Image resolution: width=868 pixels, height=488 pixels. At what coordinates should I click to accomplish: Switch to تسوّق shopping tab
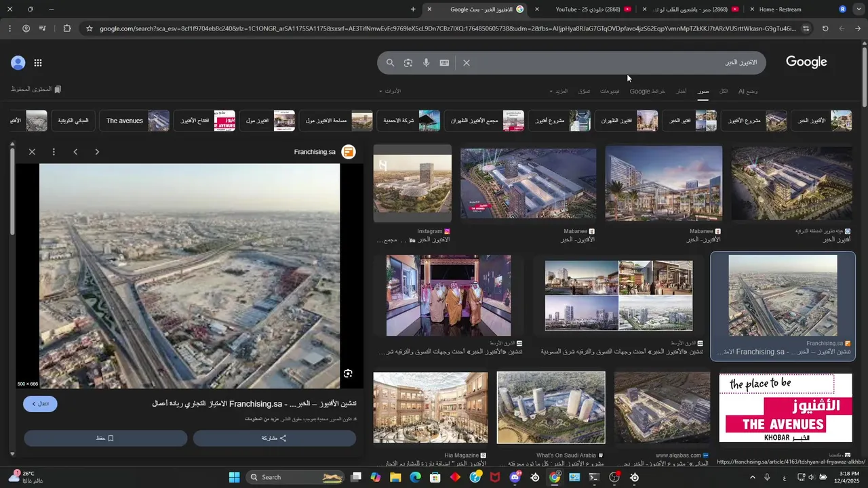click(x=584, y=91)
